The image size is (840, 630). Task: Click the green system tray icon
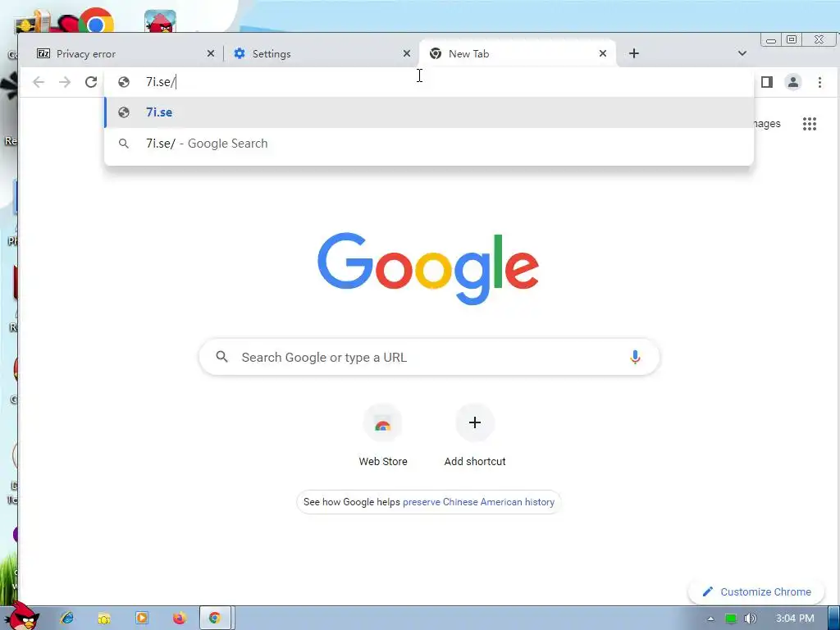[730, 619]
